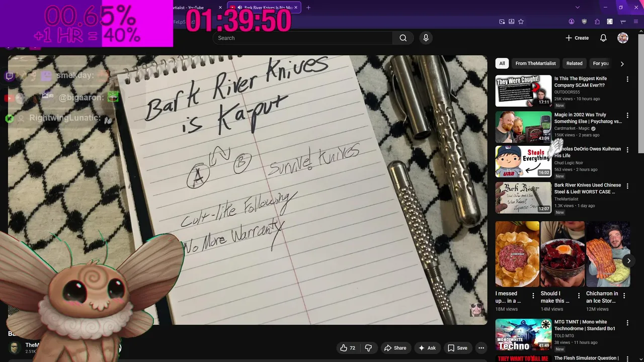Open options for 'DeOrio Owes Kuihman' video
Image resolution: width=644 pixels, height=362 pixels.
point(627,149)
